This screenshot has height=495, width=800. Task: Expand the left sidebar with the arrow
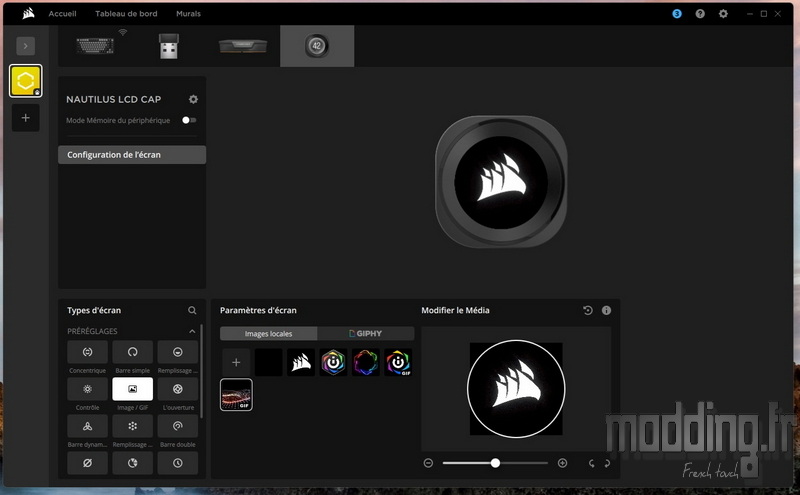pyautogui.click(x=26, y=46)
